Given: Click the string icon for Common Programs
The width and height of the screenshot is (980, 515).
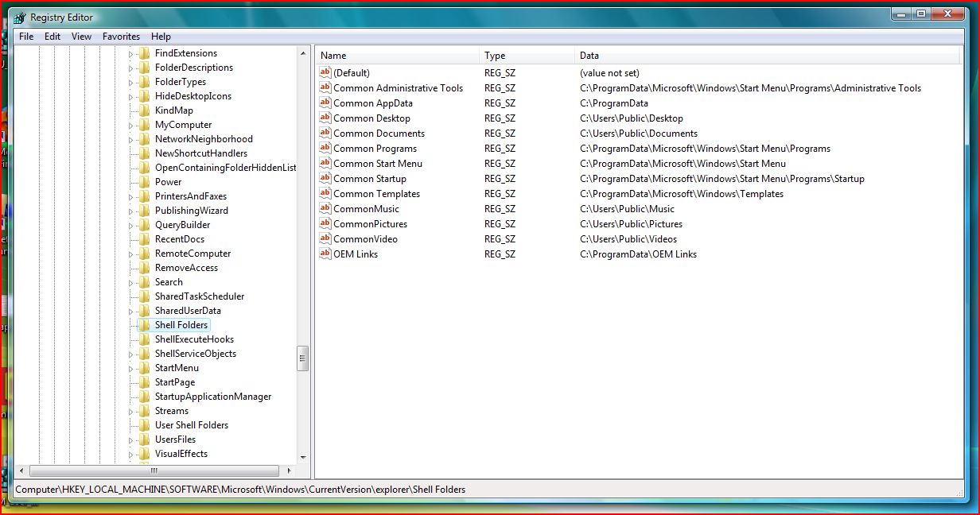Looking at the screenshot, I should coord(325,148).
